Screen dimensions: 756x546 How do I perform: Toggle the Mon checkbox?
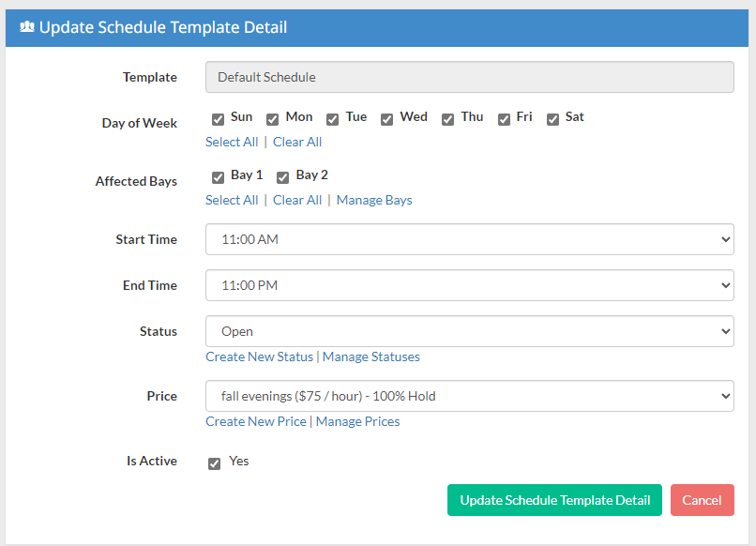click(272, 119)
